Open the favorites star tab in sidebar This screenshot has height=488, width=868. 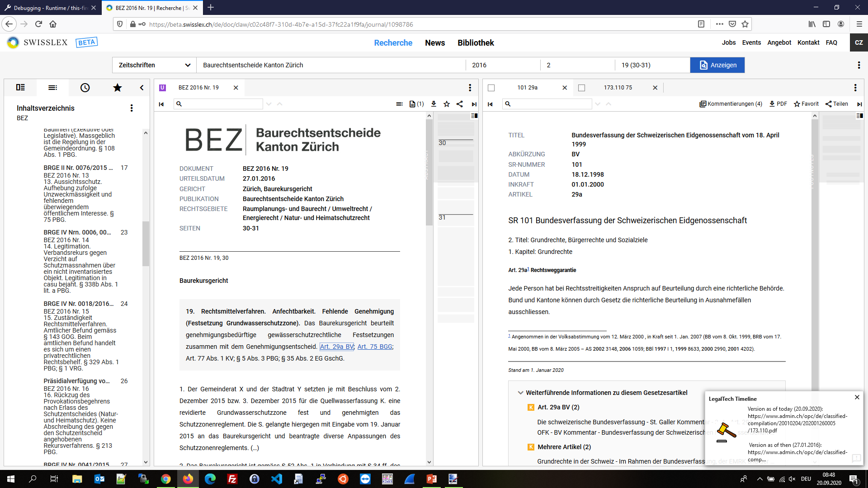click(x=117, y=88)
